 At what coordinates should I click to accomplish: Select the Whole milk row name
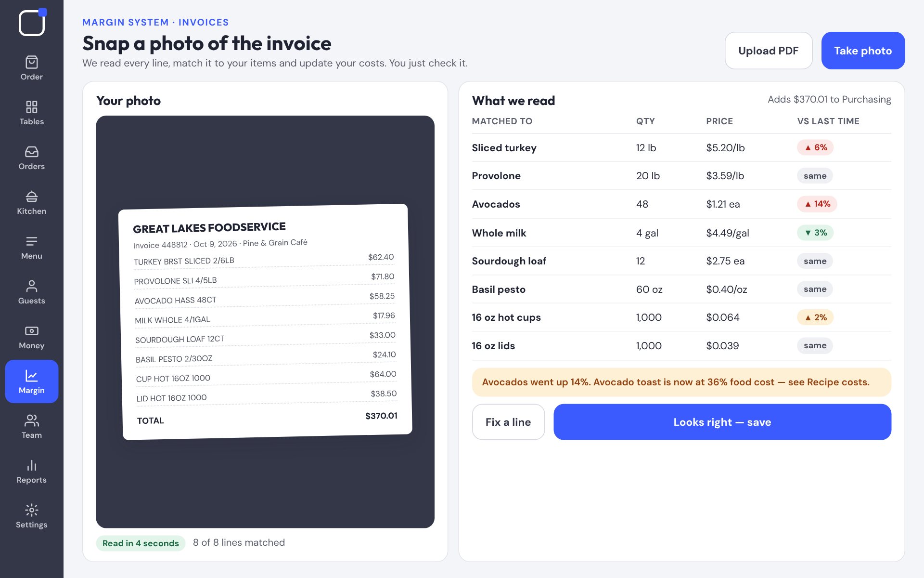click(499, 233)
